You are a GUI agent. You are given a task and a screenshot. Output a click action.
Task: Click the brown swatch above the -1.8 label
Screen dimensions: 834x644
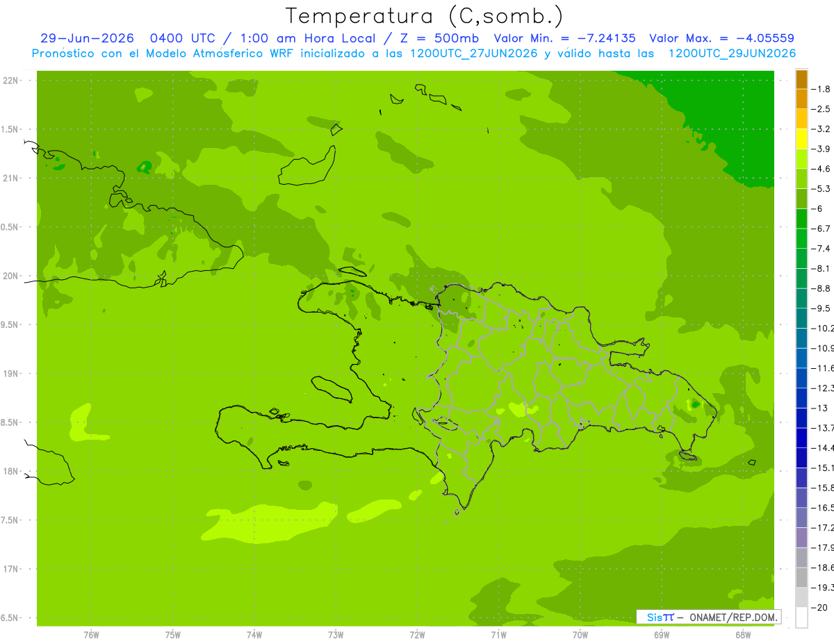(x=801, y=79)
